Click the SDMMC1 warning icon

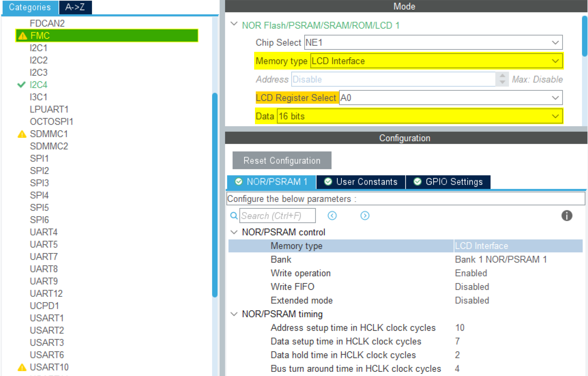(x=22, y=134)
